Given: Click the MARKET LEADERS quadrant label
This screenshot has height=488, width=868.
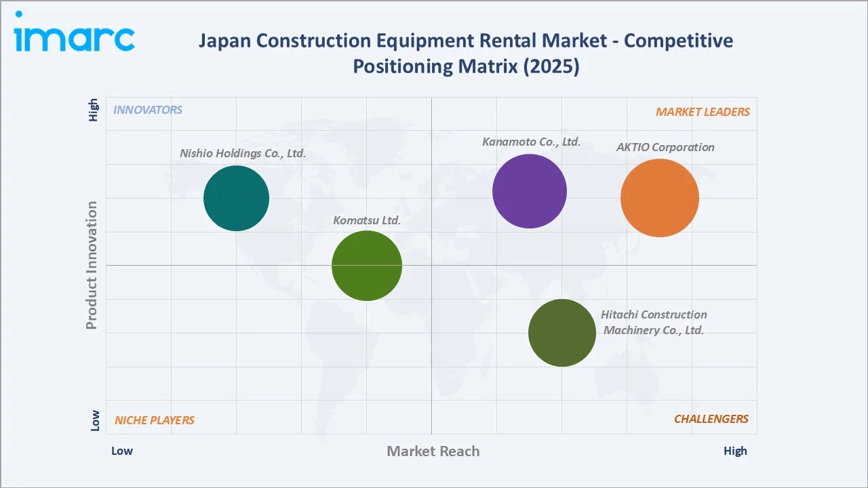Looking at the screenshot, I should pos(703,112).
